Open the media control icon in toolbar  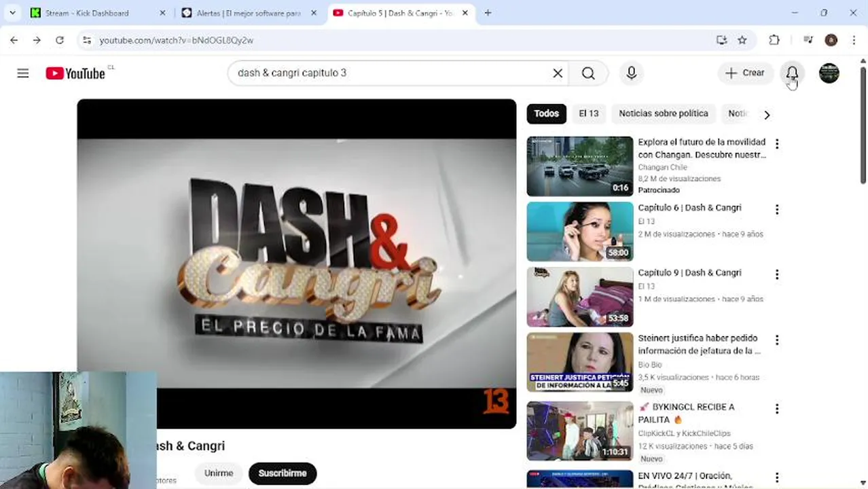coord(808,40)
